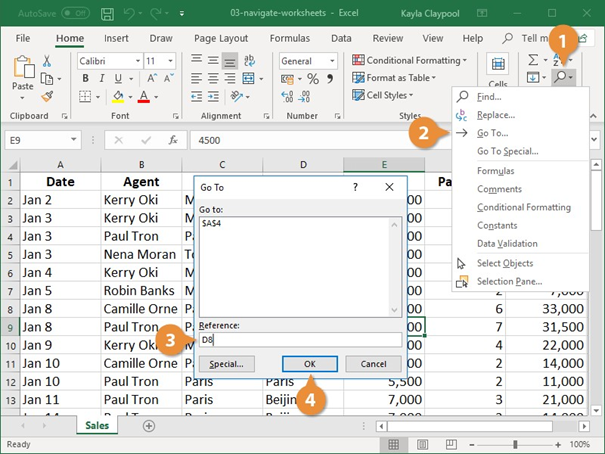
Task: Click OK in the Go To dialog
Action: click(x=310, y=364)
